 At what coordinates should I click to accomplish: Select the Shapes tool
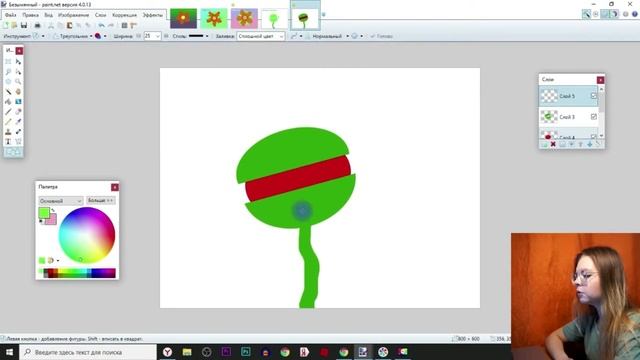coord(13,152)
